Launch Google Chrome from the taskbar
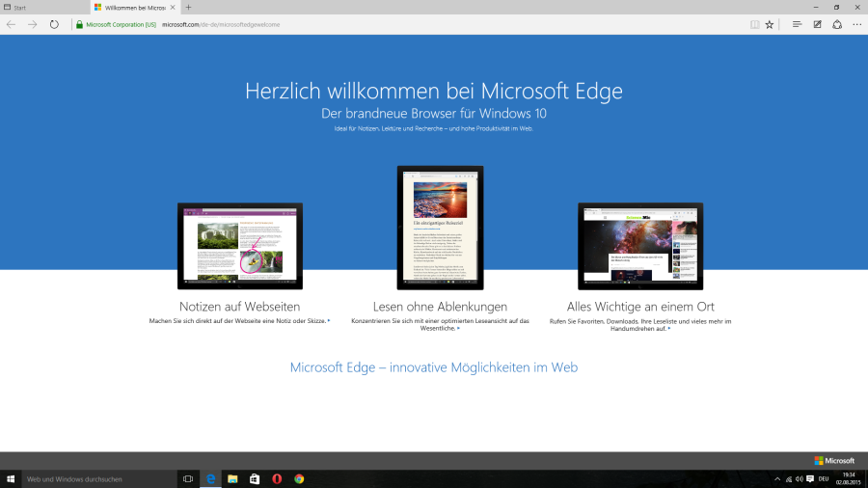This screenshot has height=488, width=868. click(x=299, y=479)
